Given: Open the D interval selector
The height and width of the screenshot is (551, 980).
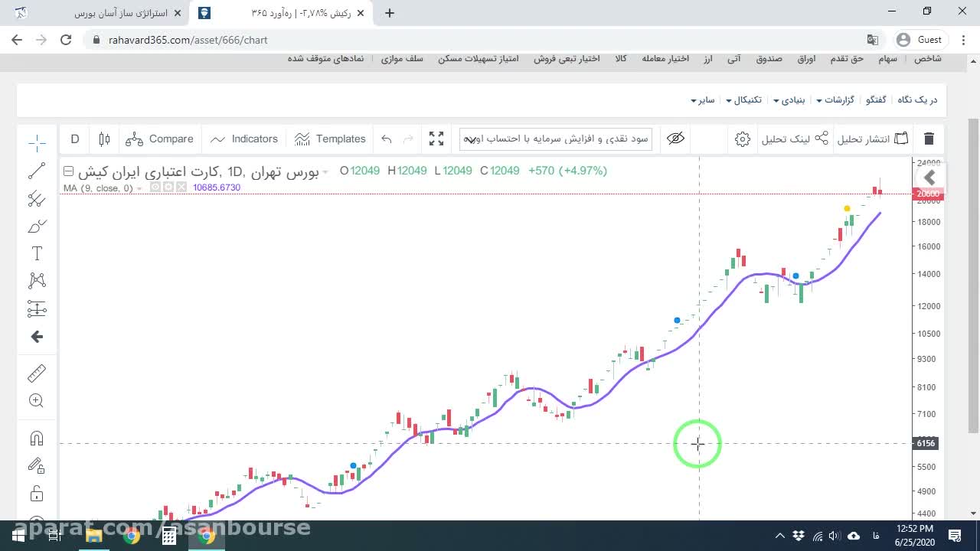Looking at the screenshot, I should click(75, 139).
